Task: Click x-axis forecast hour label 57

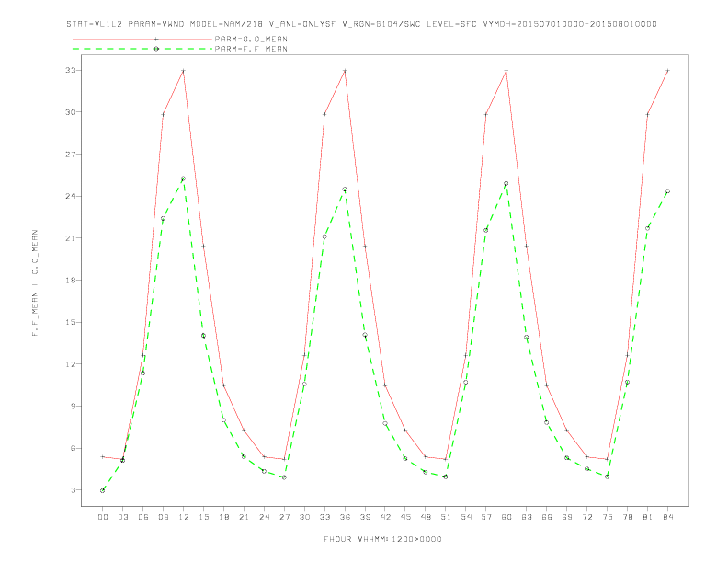Action: [486, 517]
